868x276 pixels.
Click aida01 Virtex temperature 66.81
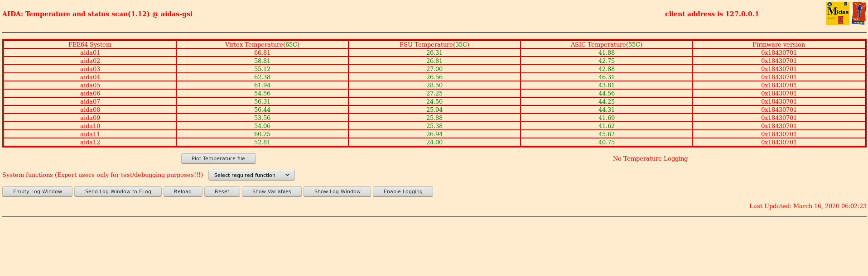(x=262, y=53)
